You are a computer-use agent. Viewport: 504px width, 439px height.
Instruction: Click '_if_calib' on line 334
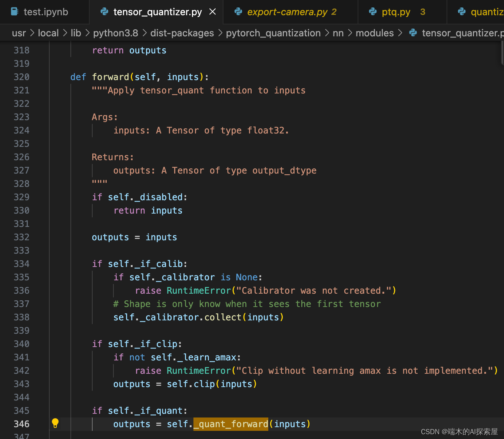coord(159,264)
